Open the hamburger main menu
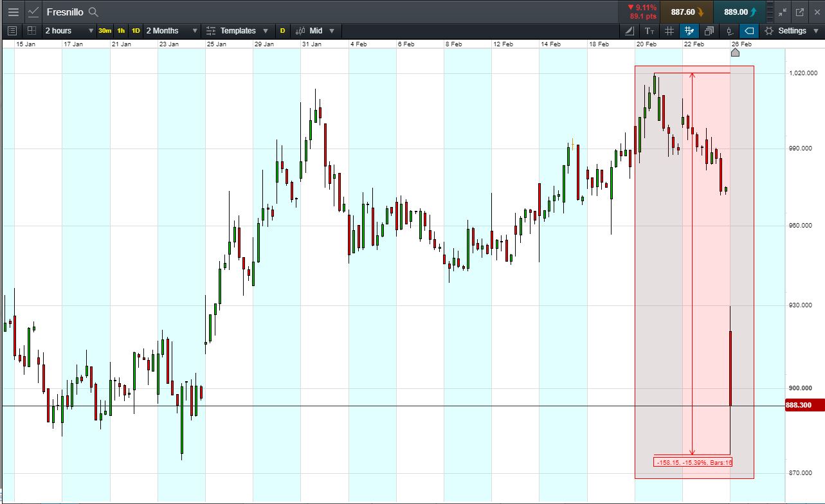This screenshot has width=825, height=504. [x=13, y=12]
